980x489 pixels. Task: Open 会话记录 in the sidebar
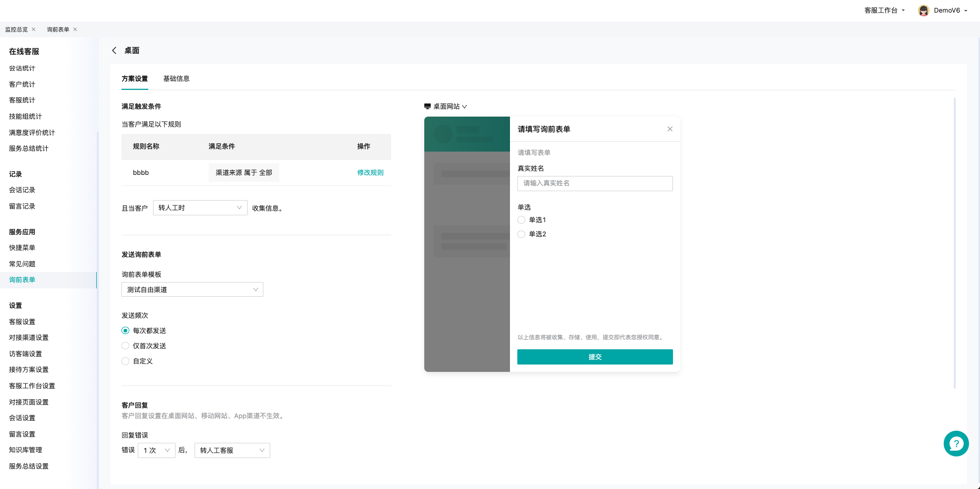(x=22, y=190)
